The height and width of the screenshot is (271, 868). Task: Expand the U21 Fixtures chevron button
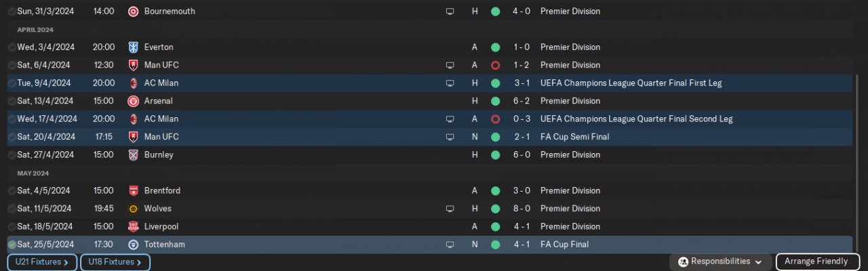(42, 262)
